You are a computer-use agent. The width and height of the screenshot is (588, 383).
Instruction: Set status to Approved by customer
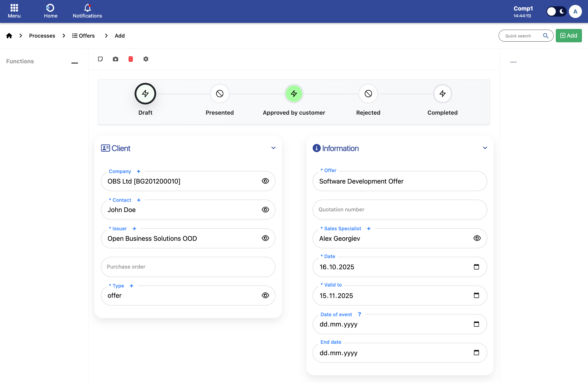pyautogui.click(x=294, y=94)
